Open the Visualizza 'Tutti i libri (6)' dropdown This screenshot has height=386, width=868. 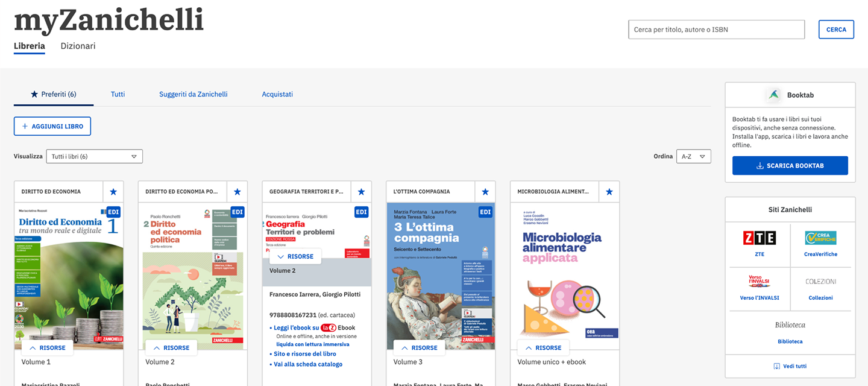94,156
